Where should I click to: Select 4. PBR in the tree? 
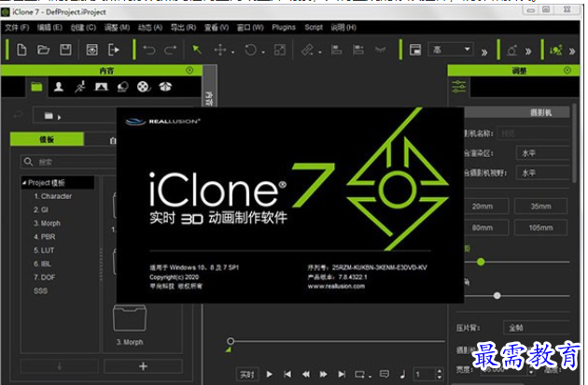[x=45, y=236]
